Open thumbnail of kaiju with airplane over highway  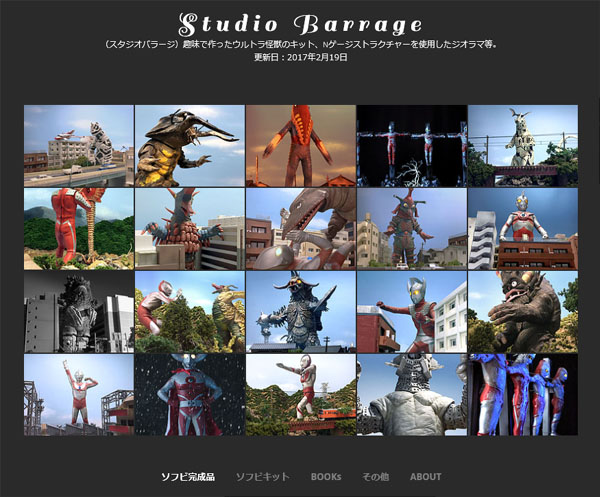point(79,146)
